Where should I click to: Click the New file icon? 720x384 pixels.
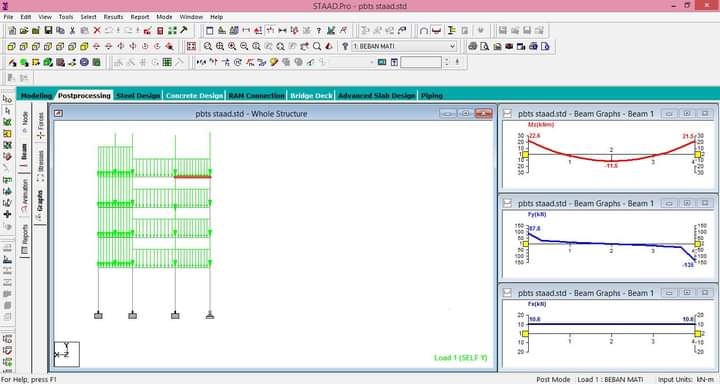[x=12, y=31]
